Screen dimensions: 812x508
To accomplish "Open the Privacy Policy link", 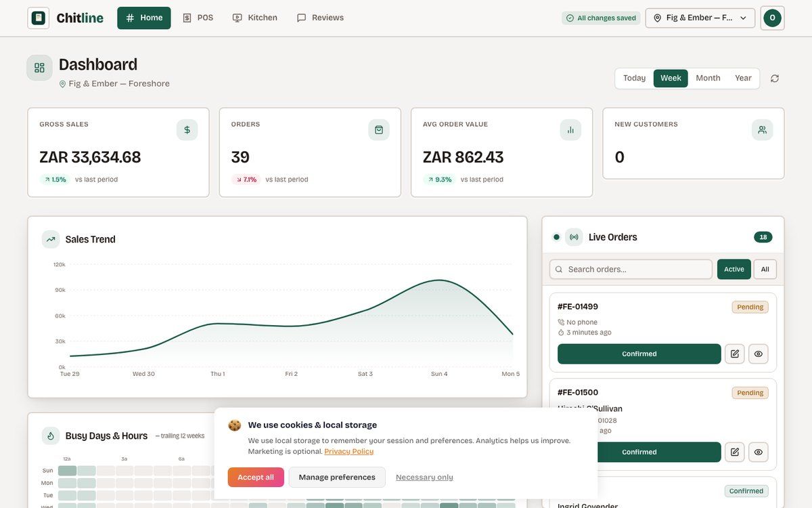I will click(x=348, y=452).
